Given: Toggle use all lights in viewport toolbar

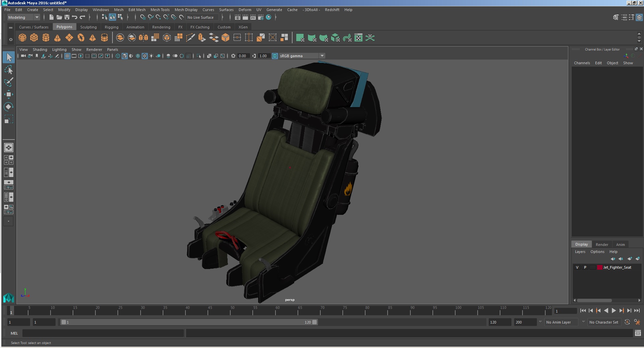Looking at the screenshot, I should click(x=151, y=56).
